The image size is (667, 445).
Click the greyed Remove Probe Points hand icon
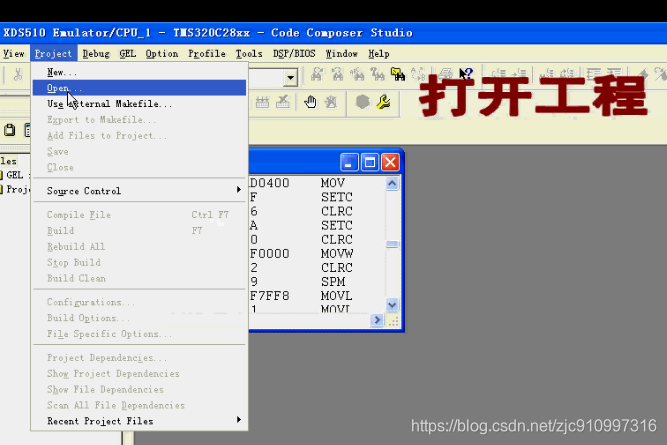(x=331, y=102)
